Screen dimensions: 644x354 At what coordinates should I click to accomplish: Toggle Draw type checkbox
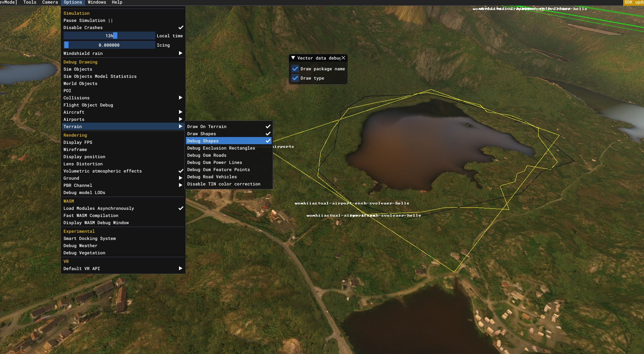295,78
